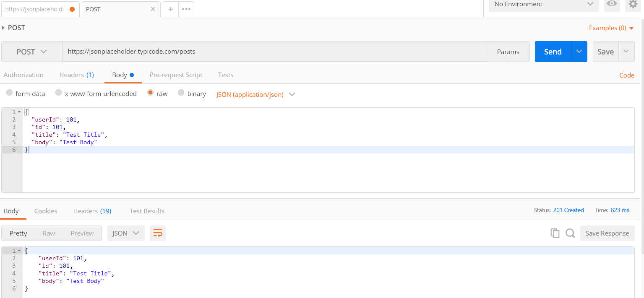
Task: Open the Cookies tab in the response section
Action: [x=46, y=211]
